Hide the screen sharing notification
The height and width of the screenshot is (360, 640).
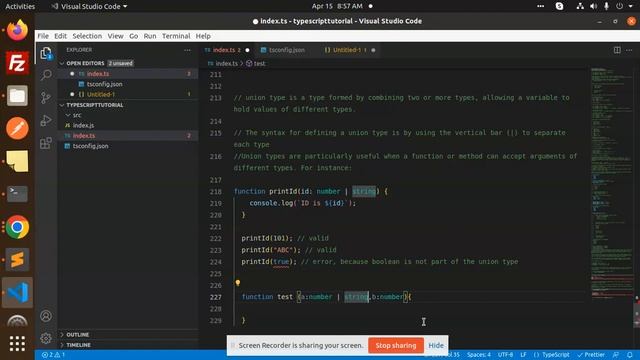[436, 345]
